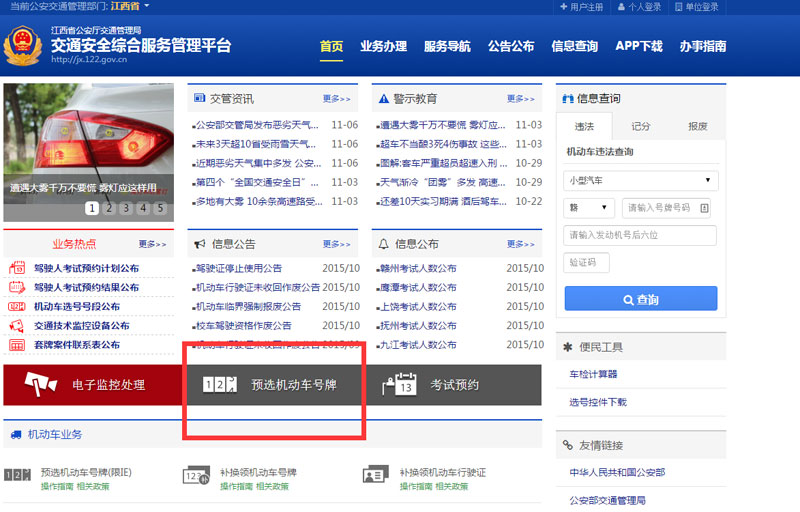
Task: Open the 小型汽车 vehicle type dropdown
Action: 641,180
